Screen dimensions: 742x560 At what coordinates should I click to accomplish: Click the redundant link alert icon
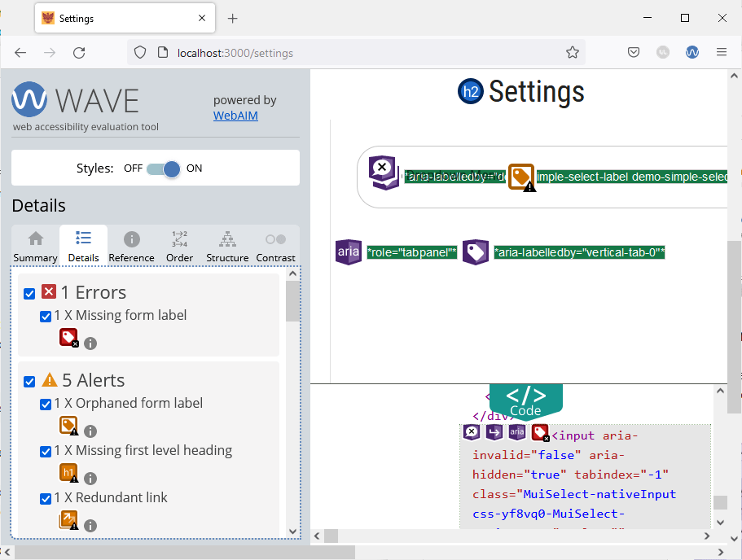click(x=68, y=520)
